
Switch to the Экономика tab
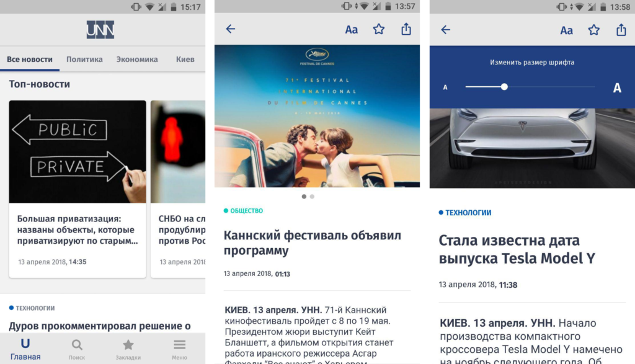[137, 60]
